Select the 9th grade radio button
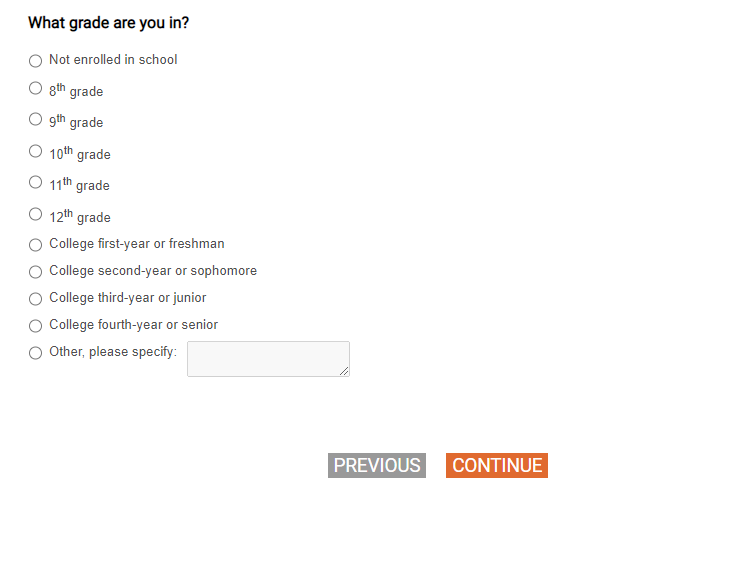Screen dimensions: 736x566 [x=36, y=119]
